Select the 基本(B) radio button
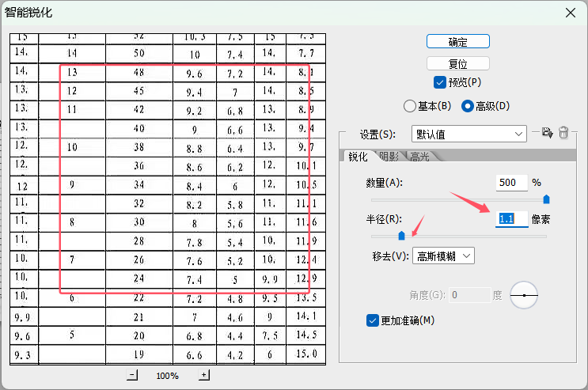Viewport: 588px width, 390px height. click(x=409, y=106)
